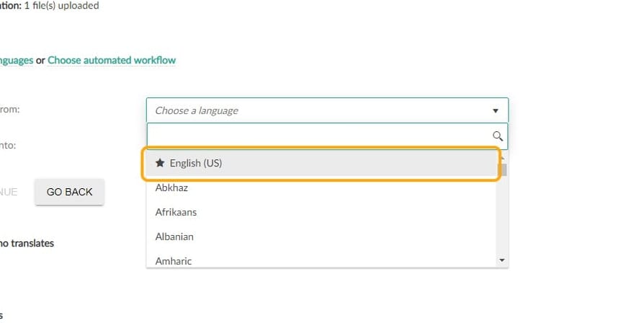Click the scrollbar track below the thumb
Image resolution: width=644 pixels, height=328 pixels.
tap(502, 216)
